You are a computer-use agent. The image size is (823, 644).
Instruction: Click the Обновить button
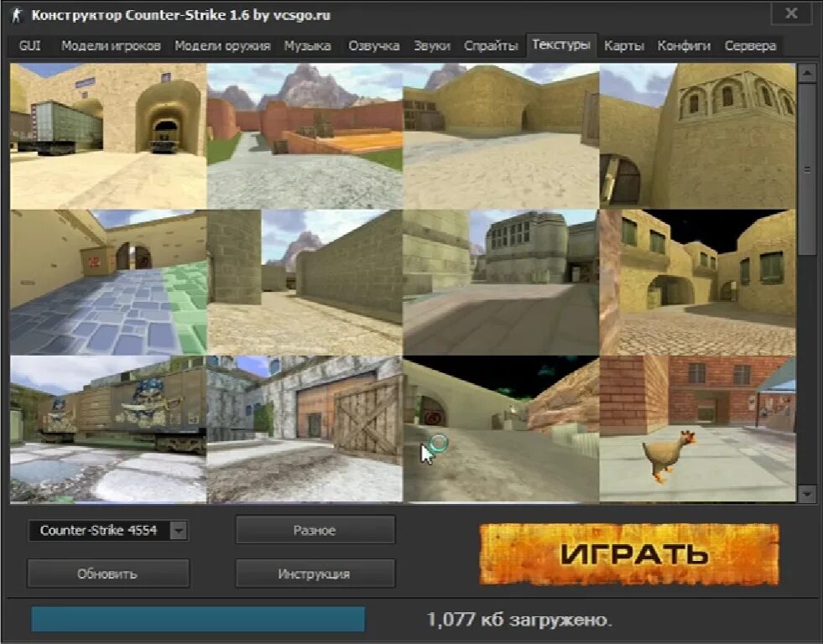point(107,574)
